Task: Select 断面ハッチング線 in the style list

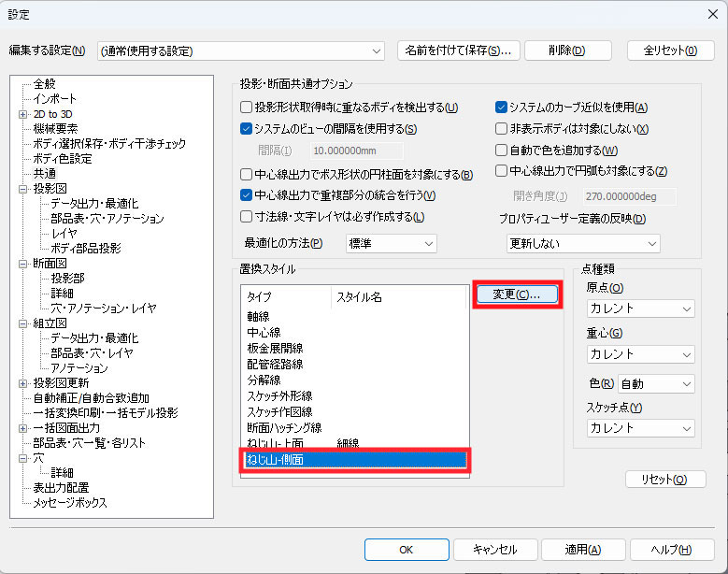Action: (x=284, y=427)
